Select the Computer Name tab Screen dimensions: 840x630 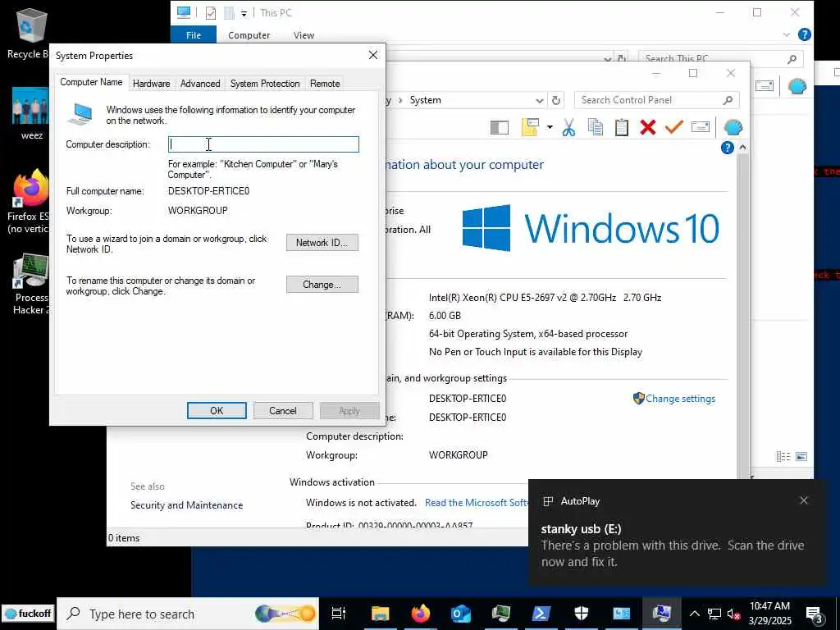[x=91, y=82]
